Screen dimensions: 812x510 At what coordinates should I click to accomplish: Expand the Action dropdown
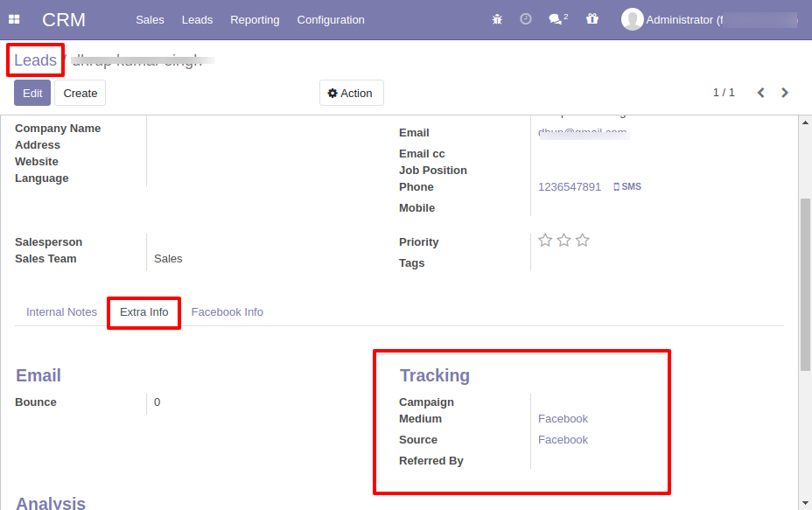(x=351, y=93)
